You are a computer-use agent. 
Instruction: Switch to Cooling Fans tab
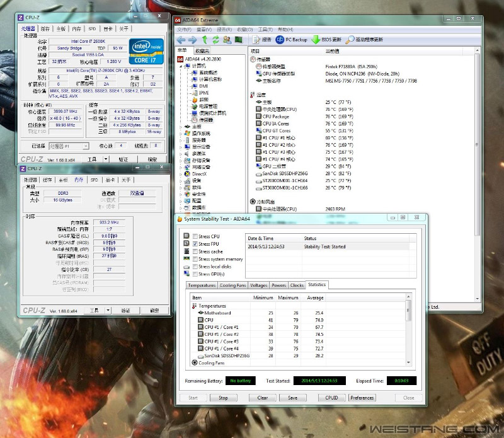(232, 285)
